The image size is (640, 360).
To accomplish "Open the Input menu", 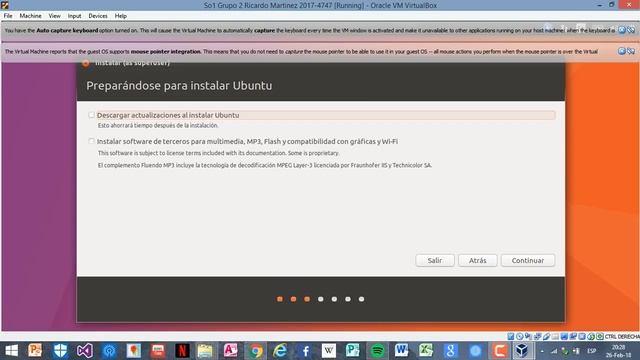I will pos(74,16).
